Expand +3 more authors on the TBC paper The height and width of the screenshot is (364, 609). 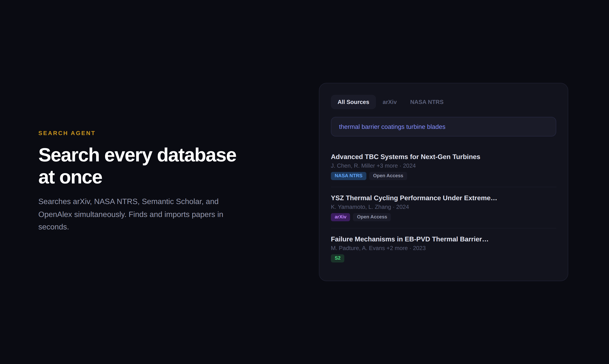(387, 166)
